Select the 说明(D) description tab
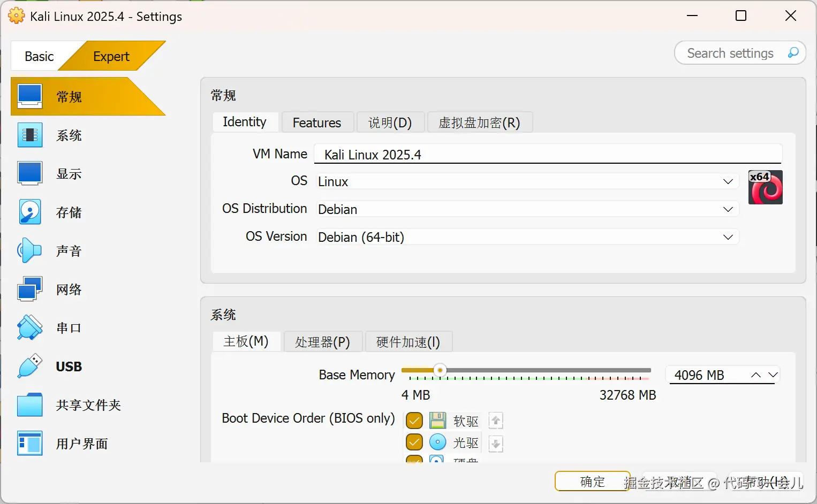Image resolution: width=817 pixels, height=504 pixels. 390,123
